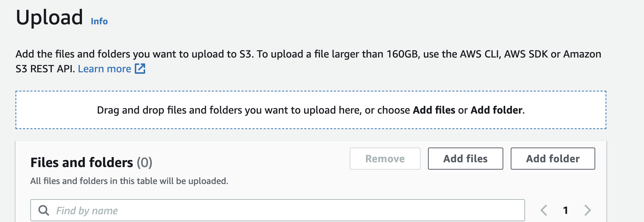The width and height of the screenshot is (644, 222).
Task: Click the (0) item count
Action: click(x=144, y=163)
